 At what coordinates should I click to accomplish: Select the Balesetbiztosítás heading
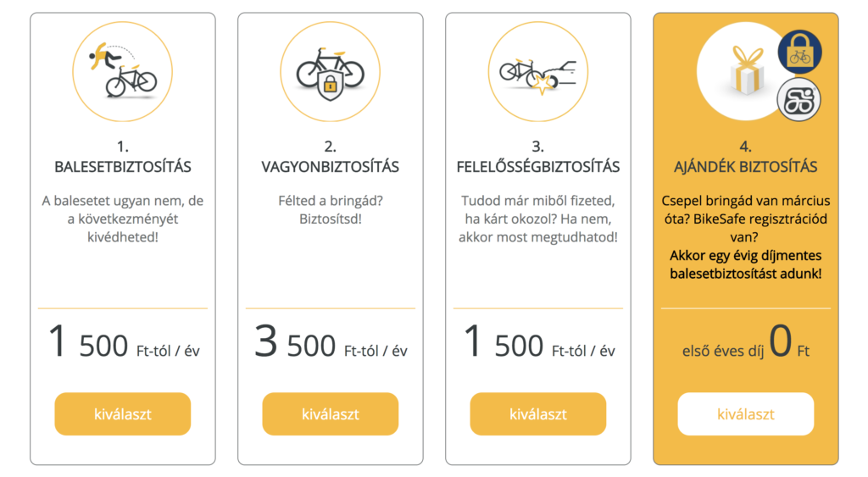click(123, 167)
